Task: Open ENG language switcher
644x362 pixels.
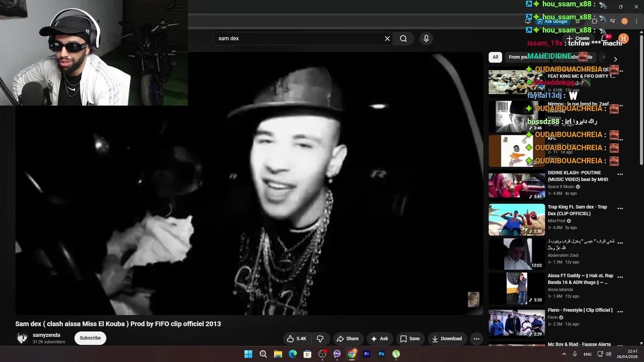Action: click(588, 354)
